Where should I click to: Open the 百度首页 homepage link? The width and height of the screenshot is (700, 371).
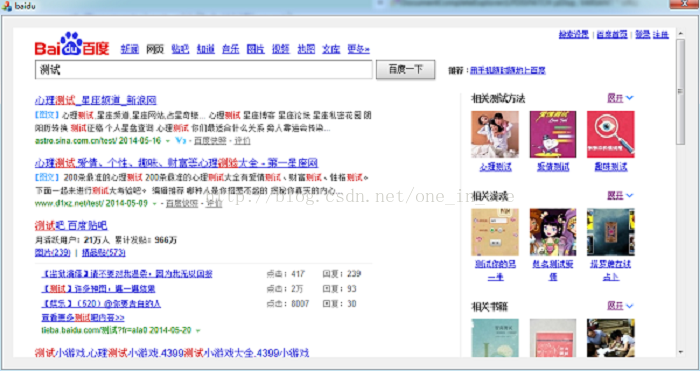pos(612,34)
